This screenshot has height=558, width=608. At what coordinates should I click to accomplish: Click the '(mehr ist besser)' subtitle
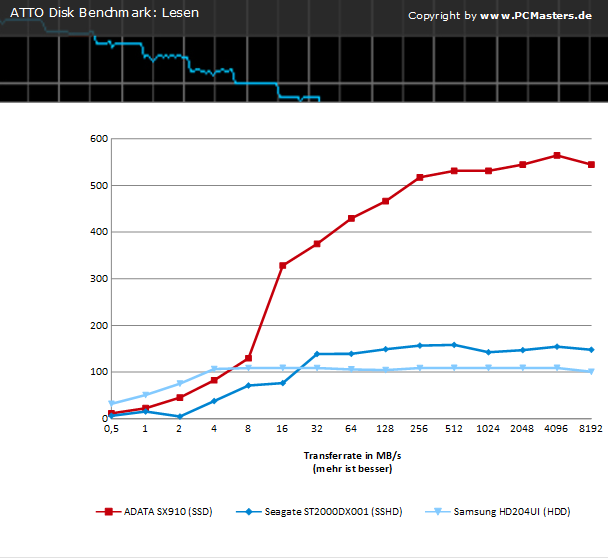(x=352, y=469)
